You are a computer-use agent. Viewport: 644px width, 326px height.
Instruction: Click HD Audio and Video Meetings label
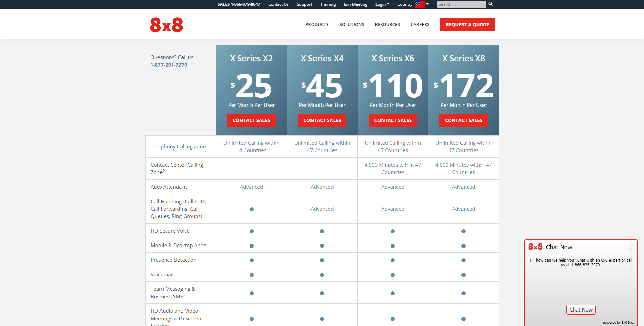(176, 318)
